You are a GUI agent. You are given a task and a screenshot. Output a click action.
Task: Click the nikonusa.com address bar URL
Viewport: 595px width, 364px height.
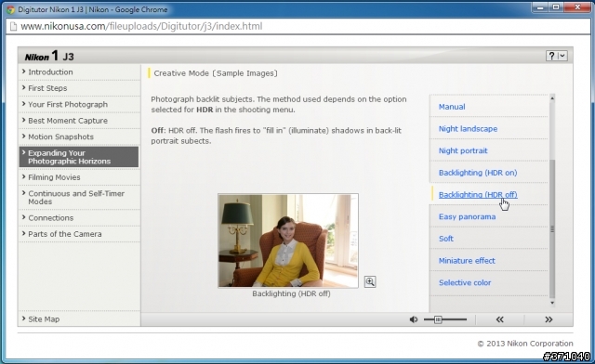point(141,27)
